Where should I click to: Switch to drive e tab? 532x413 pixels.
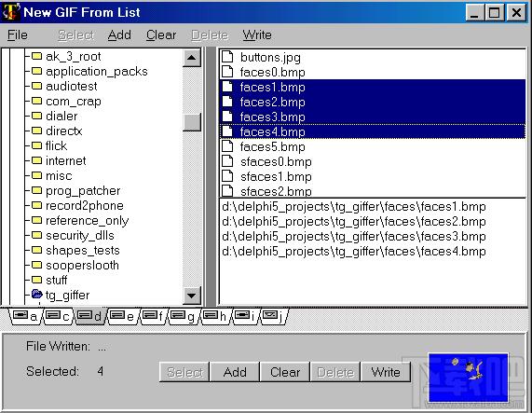122,316
